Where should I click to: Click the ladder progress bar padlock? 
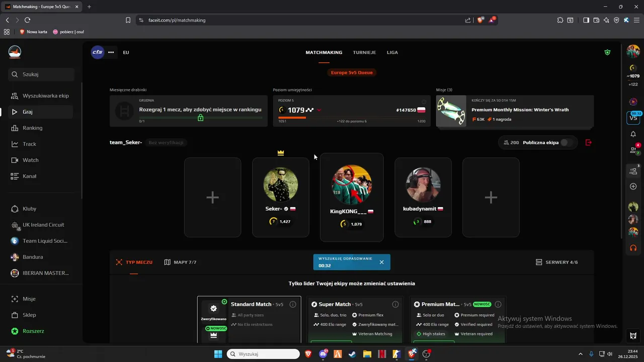(200, 118)
